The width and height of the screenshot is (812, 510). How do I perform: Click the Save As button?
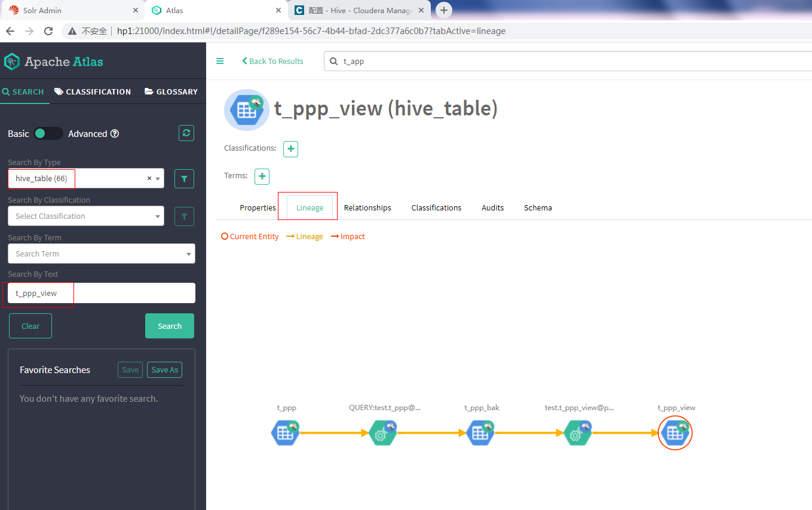[x=164, y=370]
